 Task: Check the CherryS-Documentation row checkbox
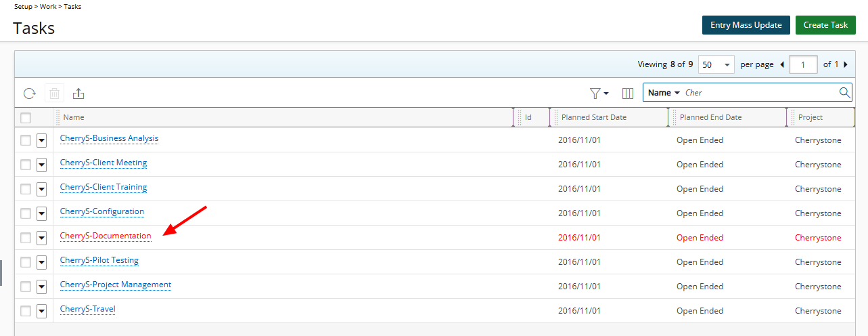pos(26,238)
